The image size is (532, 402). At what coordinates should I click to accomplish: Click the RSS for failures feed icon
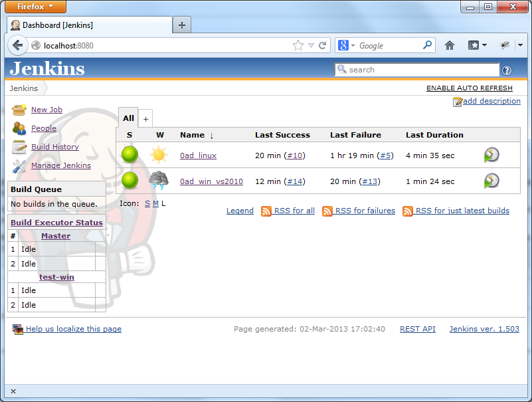pos(327,211)
